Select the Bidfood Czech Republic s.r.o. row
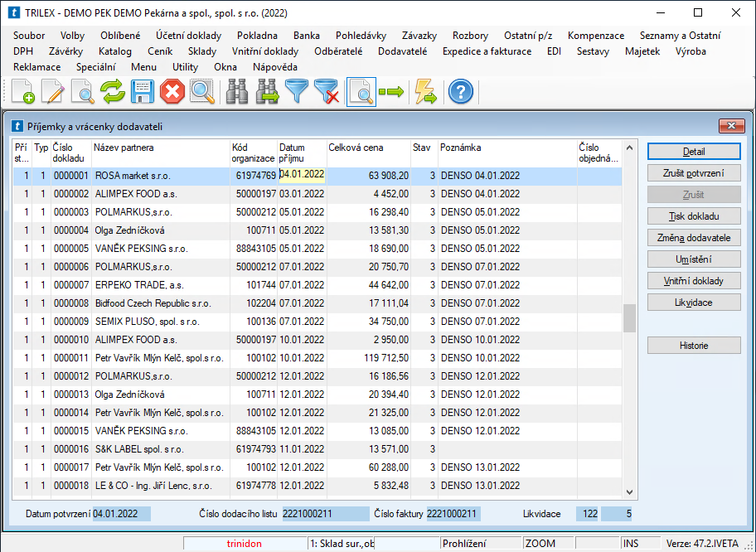Screen dimensions: 756x552 317,303
